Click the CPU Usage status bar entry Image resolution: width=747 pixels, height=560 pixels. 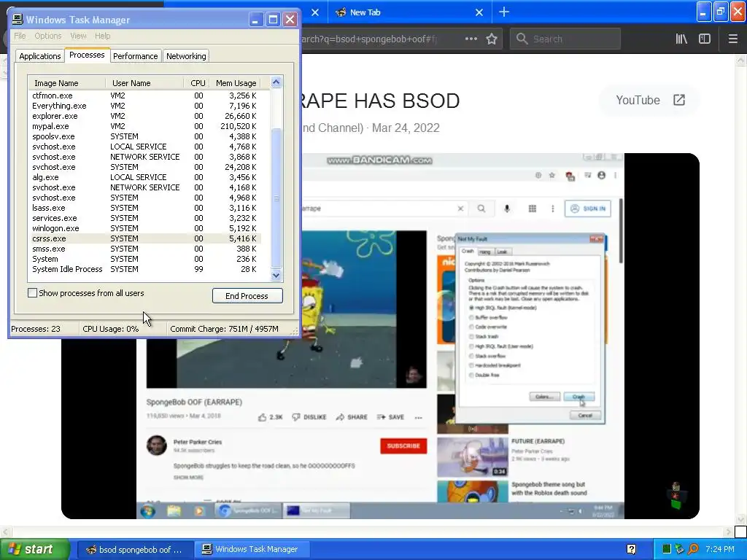point(111,329)
